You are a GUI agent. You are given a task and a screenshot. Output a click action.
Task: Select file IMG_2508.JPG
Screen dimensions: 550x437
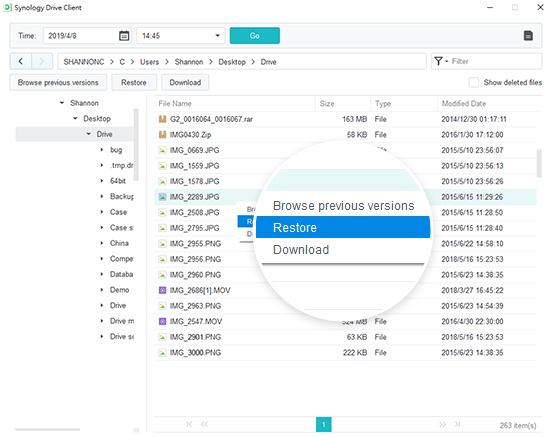194,213
